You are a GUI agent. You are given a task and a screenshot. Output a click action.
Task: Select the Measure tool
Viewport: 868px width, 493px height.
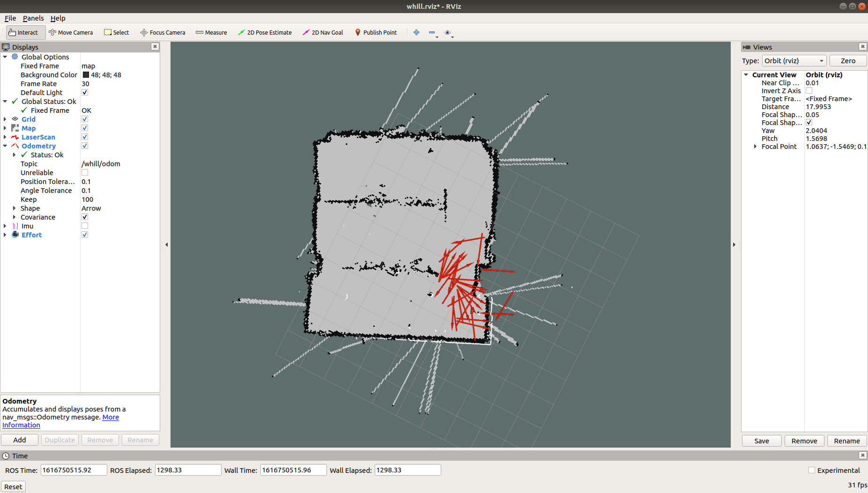point(211,32)
